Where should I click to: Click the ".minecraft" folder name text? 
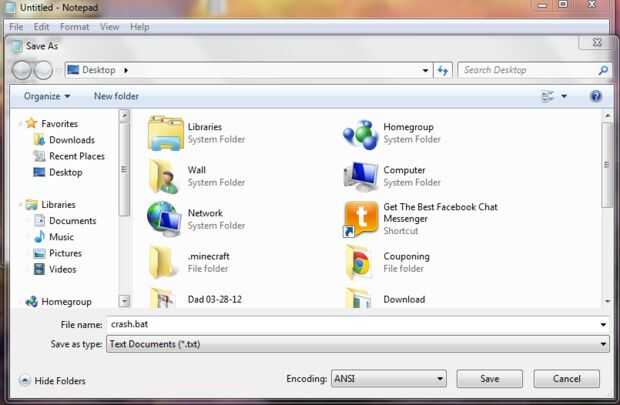click(209, 256)
